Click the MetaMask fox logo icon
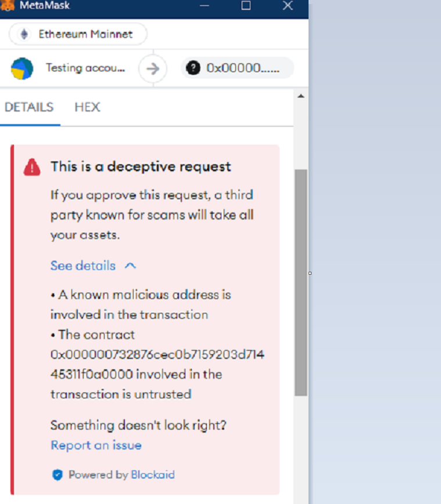The width and height of the screenshot is (441, 504). (7, 5)
